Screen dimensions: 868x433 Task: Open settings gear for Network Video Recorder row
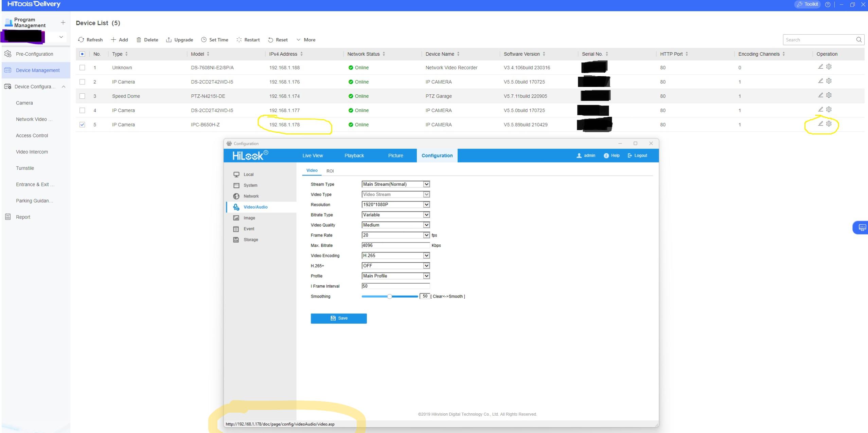(x=829, y=67)
